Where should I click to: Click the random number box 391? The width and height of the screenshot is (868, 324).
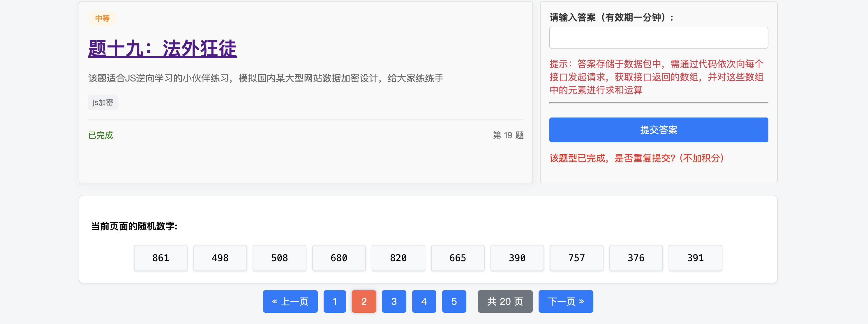pyautogui.click(x=695, y=258)
